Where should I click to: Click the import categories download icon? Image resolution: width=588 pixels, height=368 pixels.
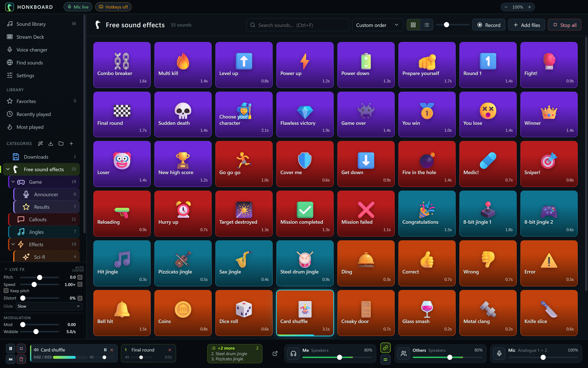point(51,144)
